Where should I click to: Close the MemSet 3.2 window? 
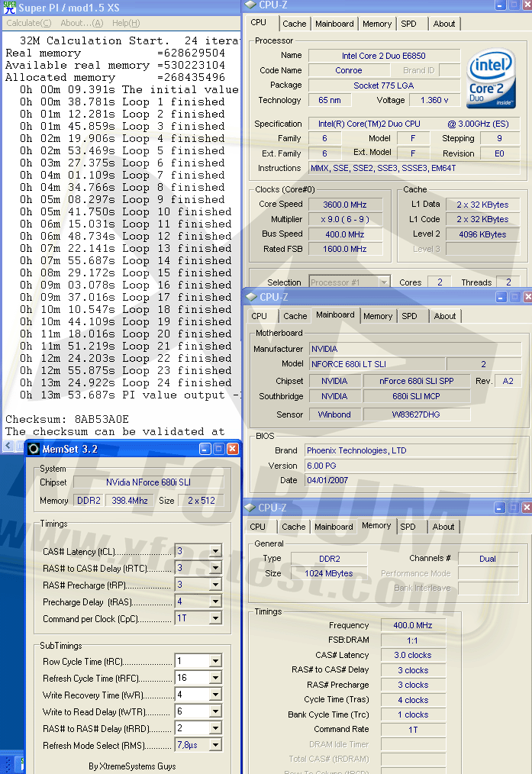pos(233,449)
